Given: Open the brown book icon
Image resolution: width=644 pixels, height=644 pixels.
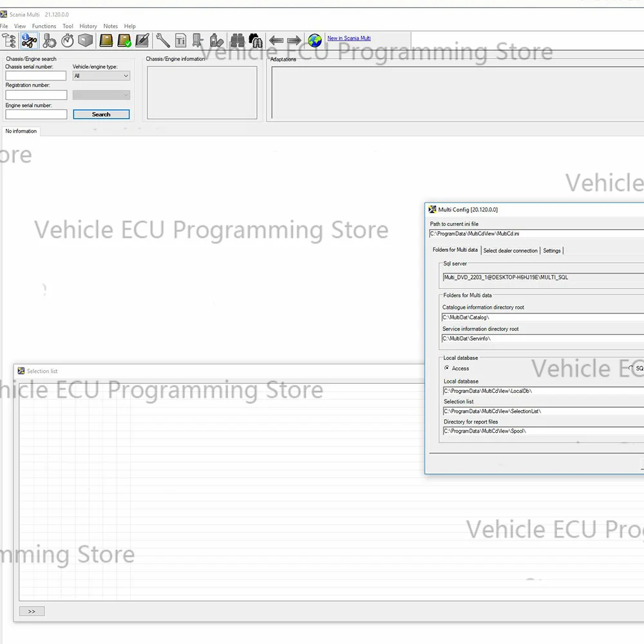Looking at the screenshot, I should [x=106, y=41].
